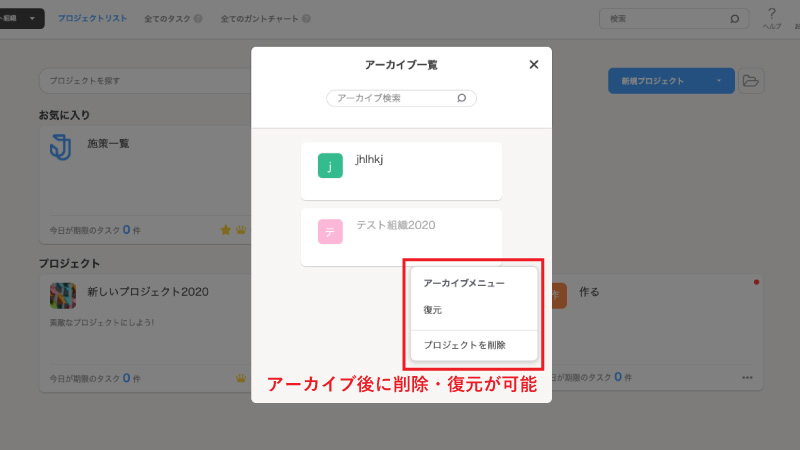The height and width of the screenshot is (450, 800).
Task: Expand the 新規プロジェクト dropdown arrow
Action: pos(718,81)
